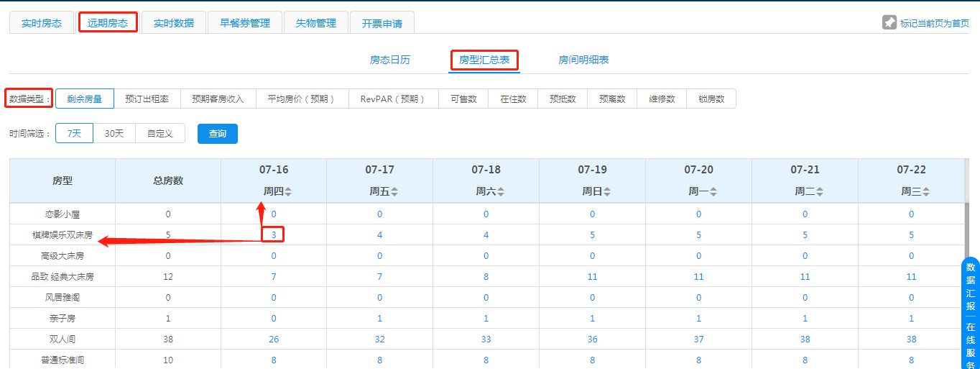980x369 pixels.
Task: Open the value 3 for 棋牌娱乐双床房 on 07-16
Action: (x=273, y=234)
